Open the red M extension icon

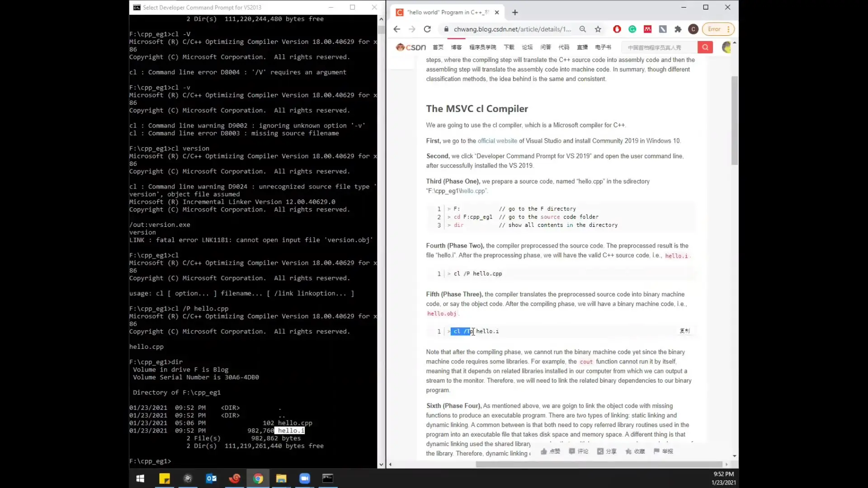[648, 29]
